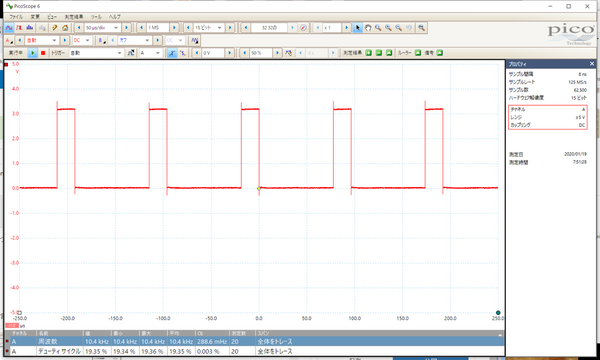Select the デューティサイクル measurement row
The height and width of the screenshot is (360, 600).
pyautogui.click(x=254, y=351)
